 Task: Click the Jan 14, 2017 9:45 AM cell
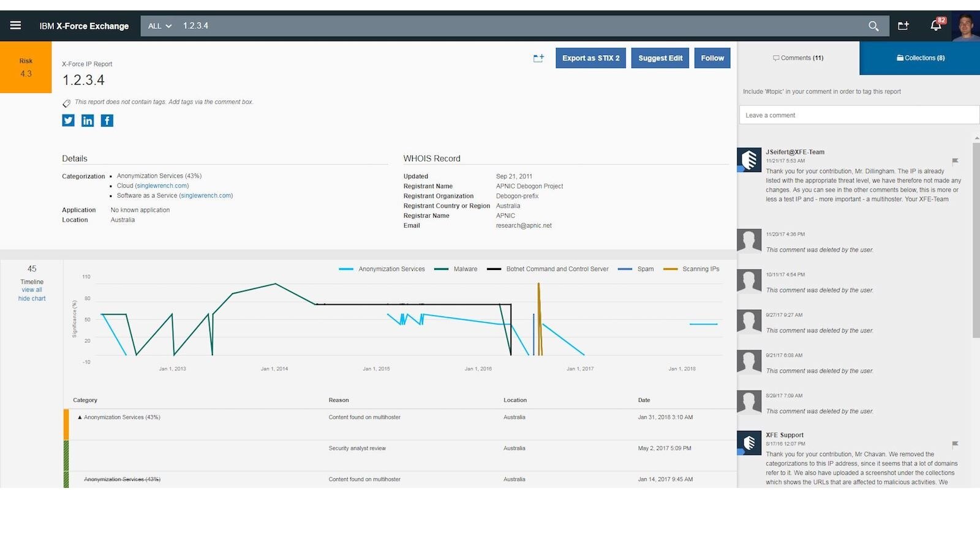coord(665,480)
